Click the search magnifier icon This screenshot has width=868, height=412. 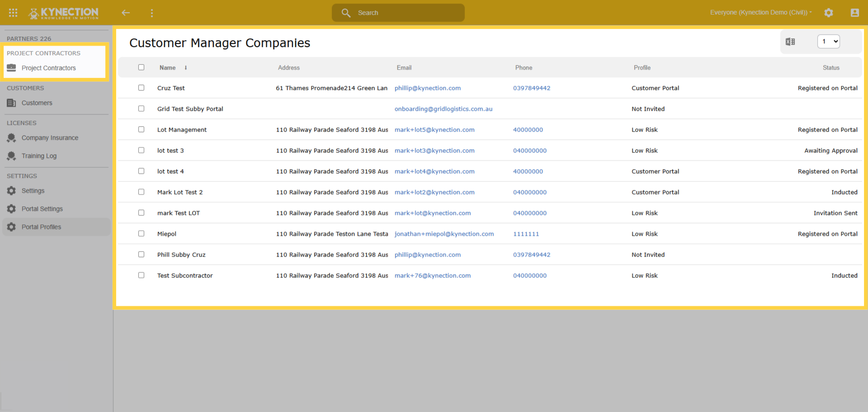(346, 13)
